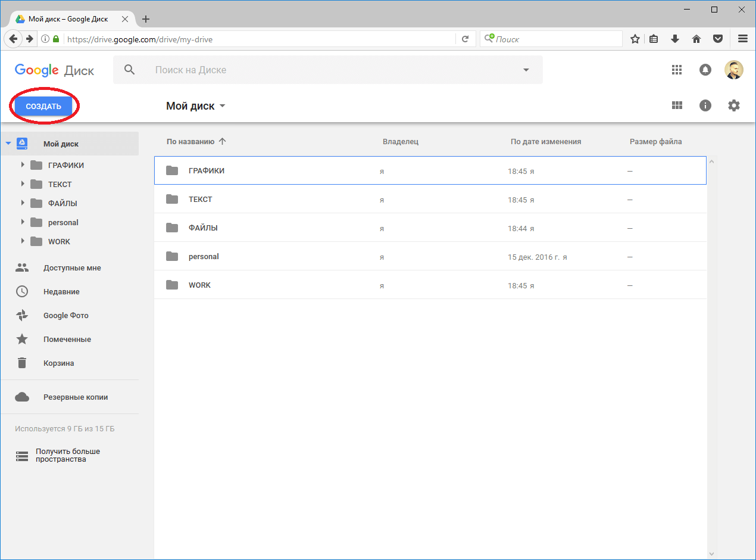Expand the WORK folder in sidebar tree
This screenshot has width=756, height=560.
23,241
